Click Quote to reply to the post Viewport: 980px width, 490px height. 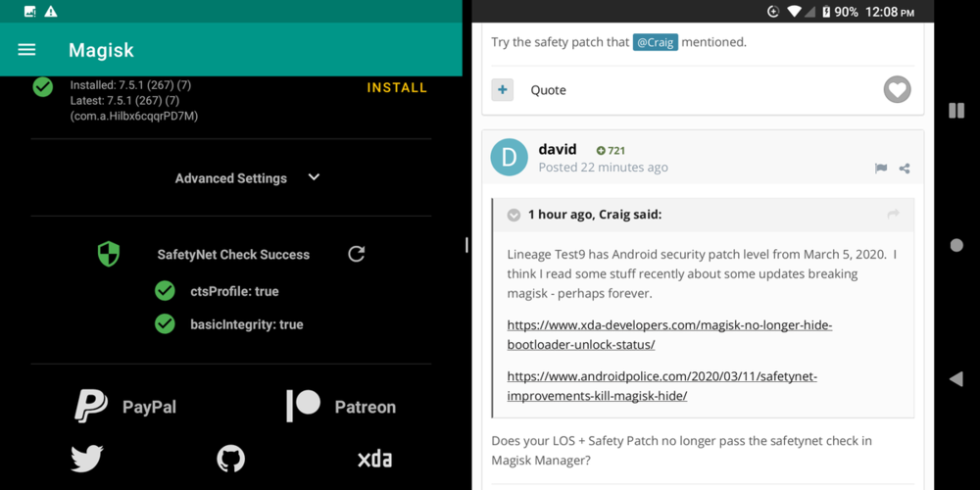click(548, 90)
